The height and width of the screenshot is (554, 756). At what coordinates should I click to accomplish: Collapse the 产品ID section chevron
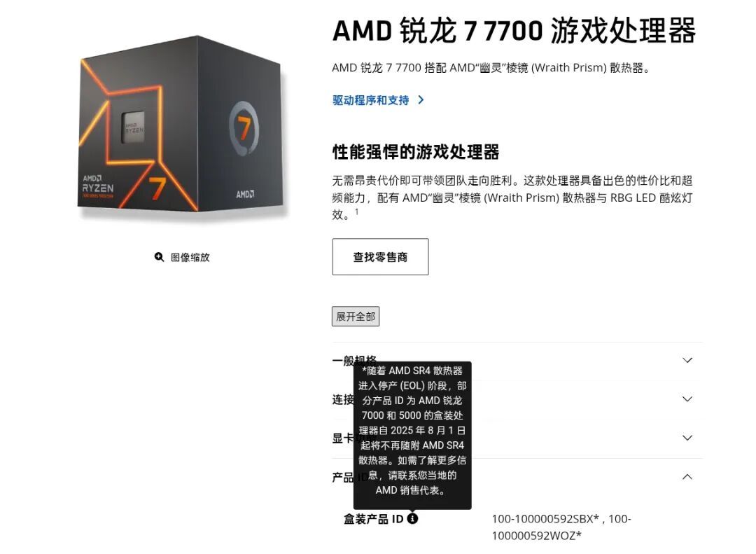pos(687,477)
